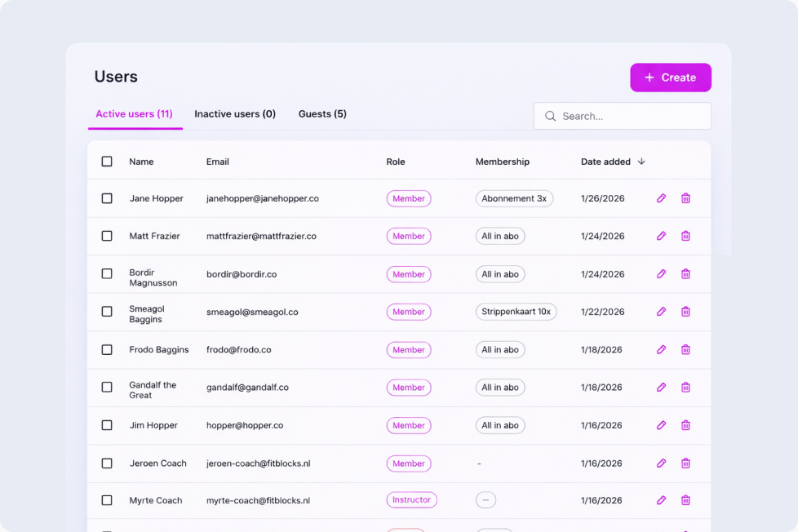Click the Strippenkaart 10x membership badge

tap(516, 312)
